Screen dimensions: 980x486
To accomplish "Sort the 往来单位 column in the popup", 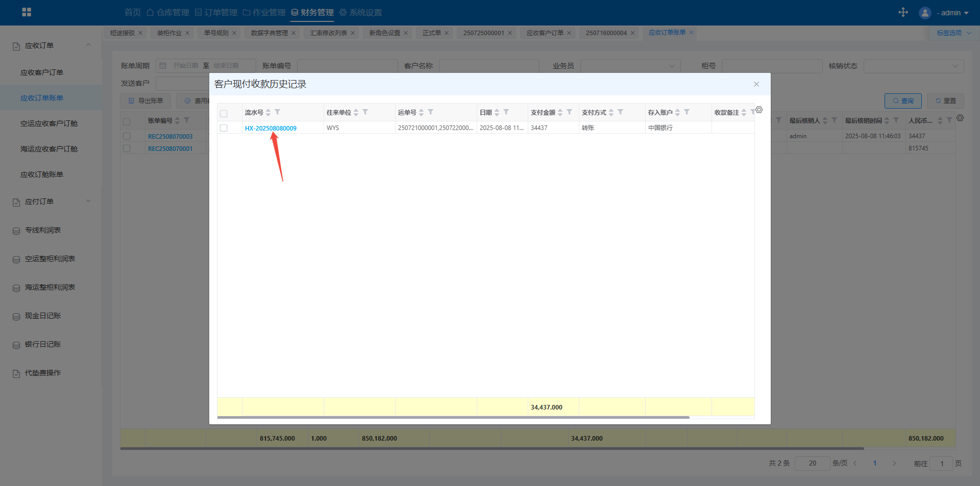I will tap(356, 113).
